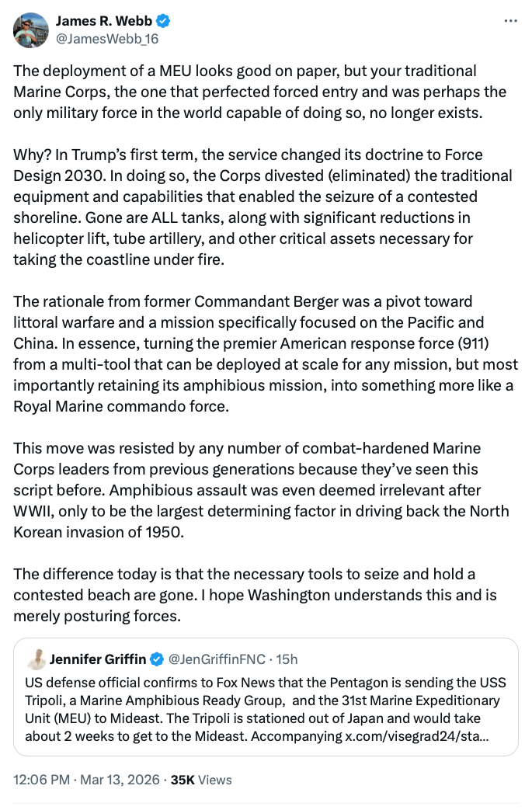Image resolution: width=532 pixels, height=810 pixels.
Task: Click the verified badge beside Jennifer Griffin
Action: (x=157, y=659)
